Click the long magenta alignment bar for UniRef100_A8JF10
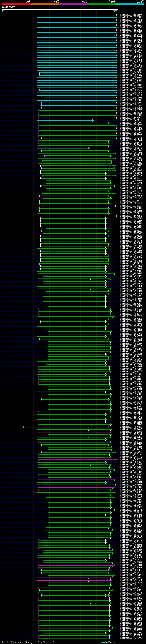The image size is (146, 644). coord(66,427)
